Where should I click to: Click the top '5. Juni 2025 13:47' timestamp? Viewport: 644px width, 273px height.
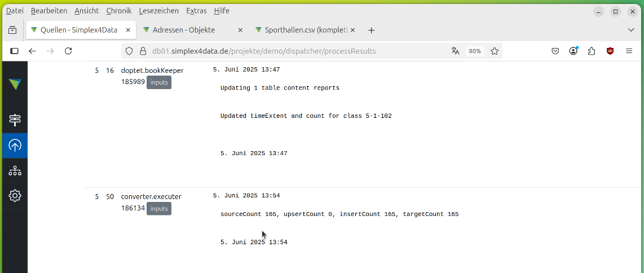(246, 69)
